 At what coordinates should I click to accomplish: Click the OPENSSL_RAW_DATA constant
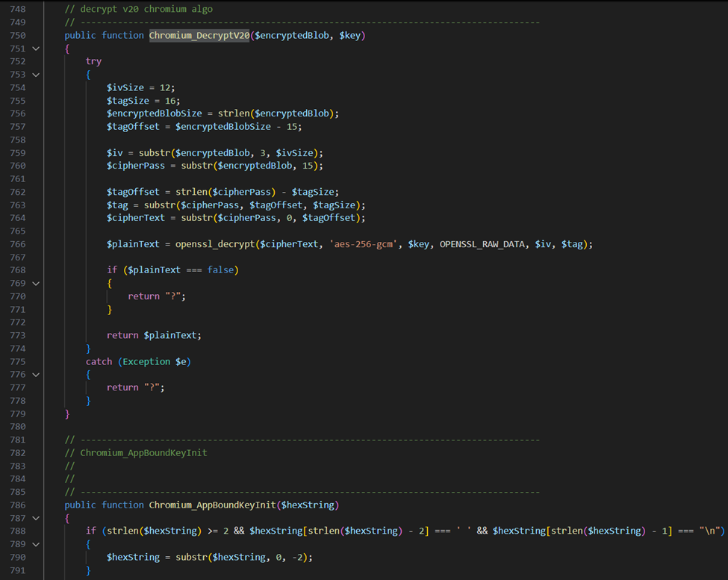tap(482, 244)
